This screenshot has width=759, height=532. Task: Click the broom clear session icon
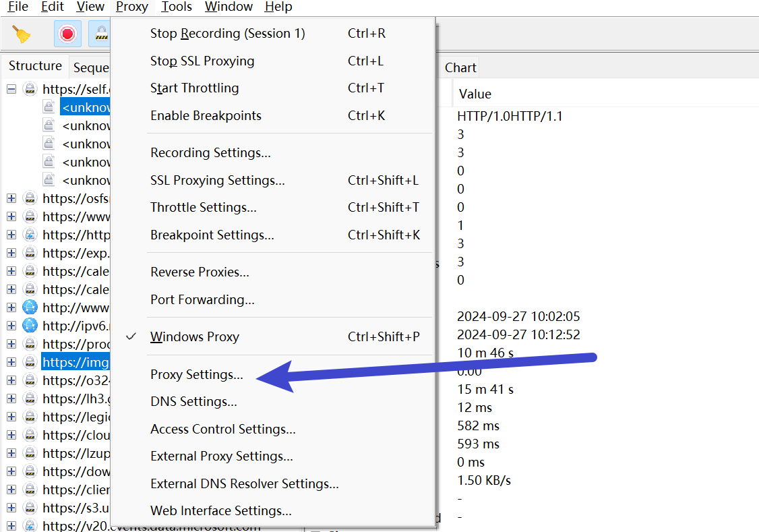tap(22, 34)
